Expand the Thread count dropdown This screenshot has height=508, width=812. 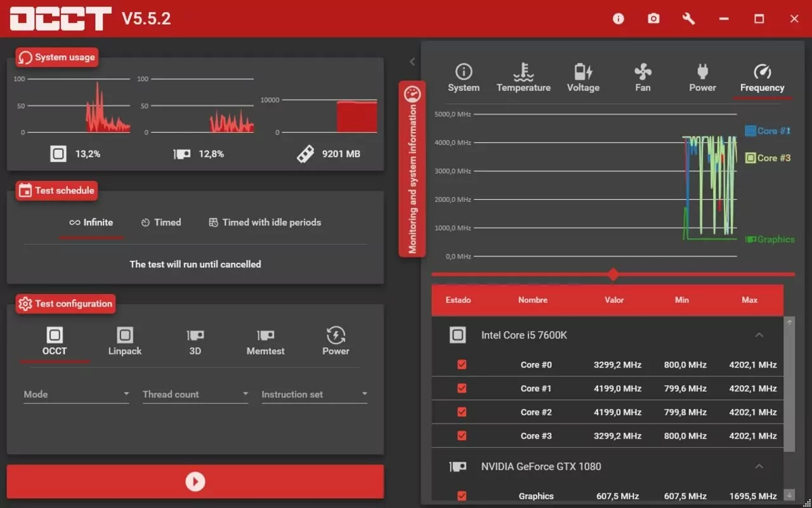pyautogui.click(x=195, y=394)
